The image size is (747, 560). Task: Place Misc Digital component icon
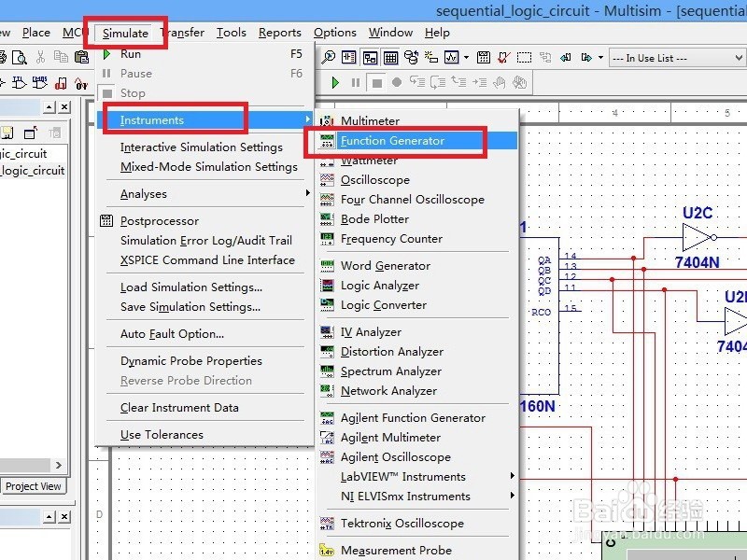[61, 83]
